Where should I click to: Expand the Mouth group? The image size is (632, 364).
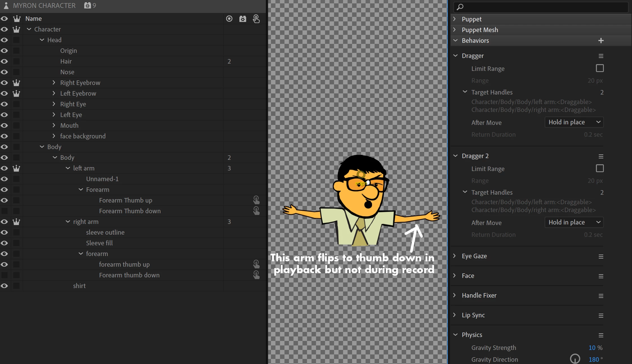pos(54,125)
